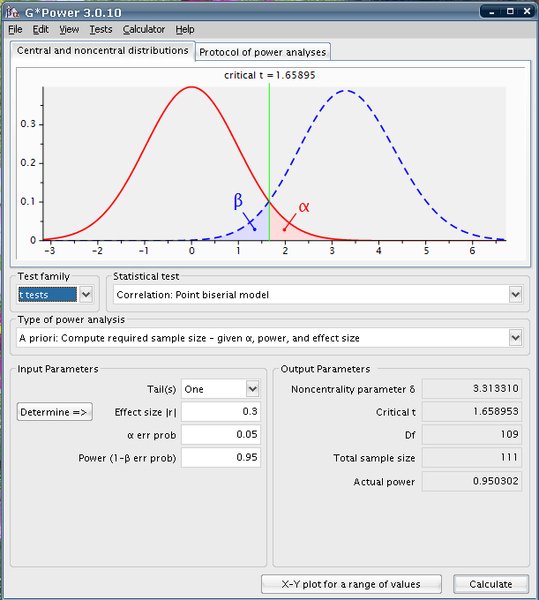This screenshot has width=539, height=600.
Task: Expand the Statistical test dropdown
Action: point(515,295)
